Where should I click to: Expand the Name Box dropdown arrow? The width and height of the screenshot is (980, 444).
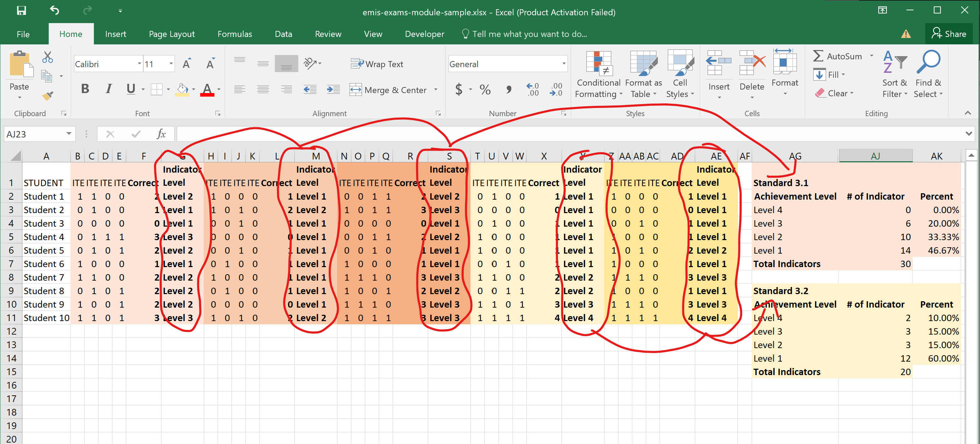coord(69,134)
